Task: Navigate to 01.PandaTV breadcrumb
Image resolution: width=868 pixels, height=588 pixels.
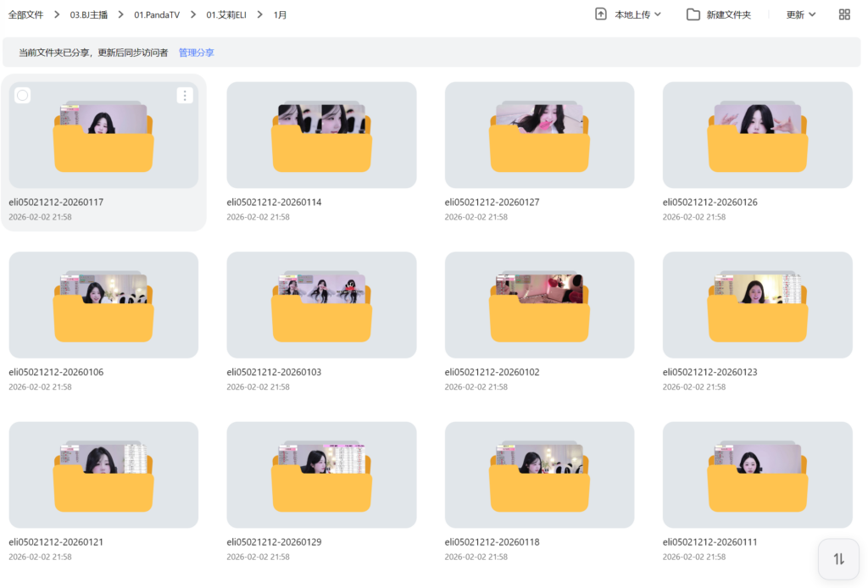Action: pos(157,14)
